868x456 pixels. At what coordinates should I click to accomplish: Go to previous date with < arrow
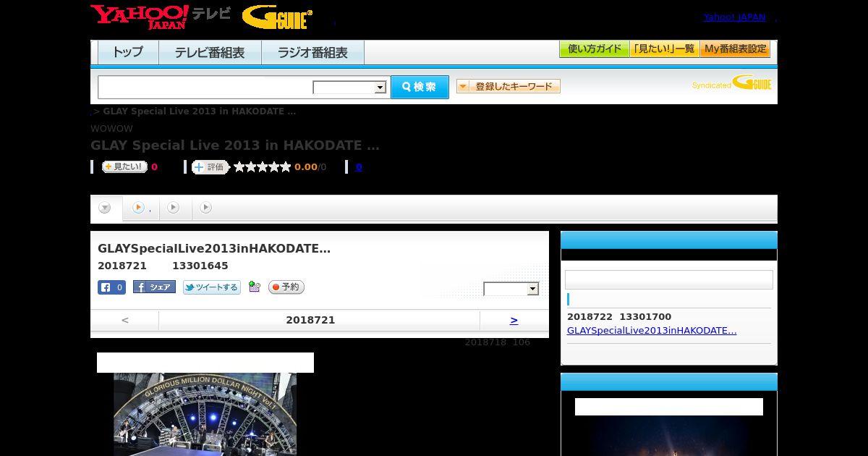(x=125, y=320)
